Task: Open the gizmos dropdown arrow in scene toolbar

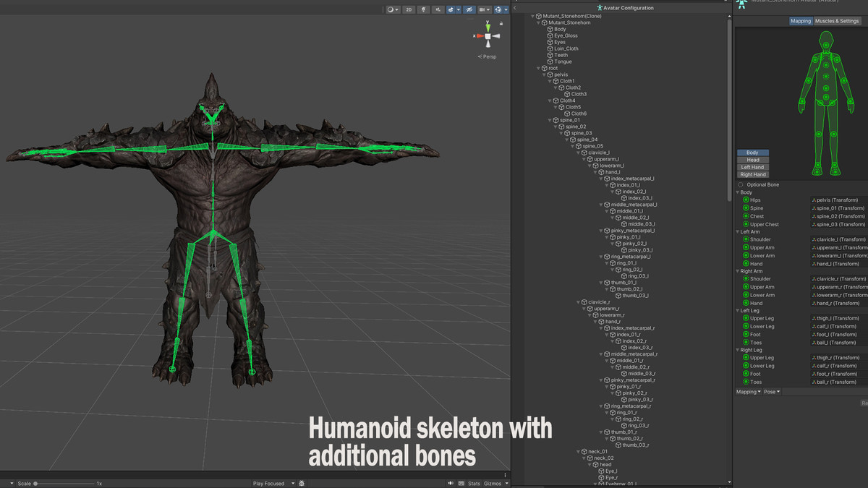Action: point(506,9)
